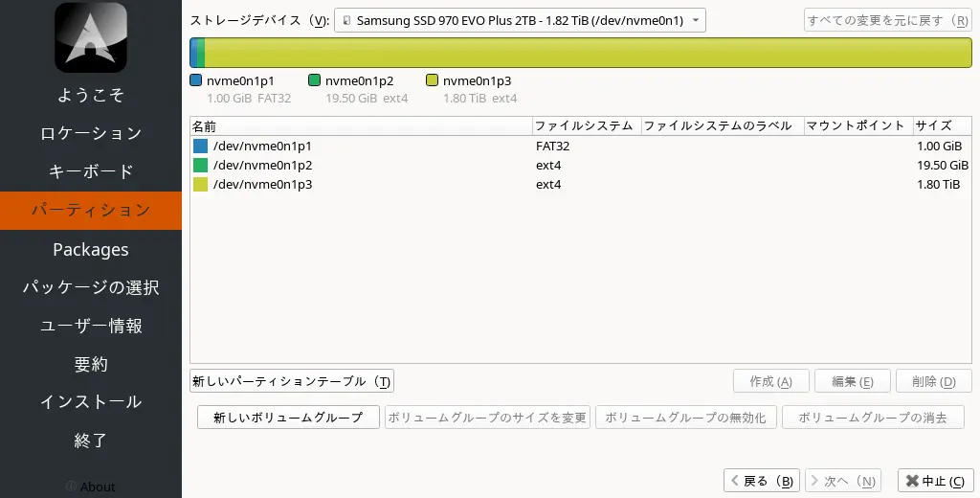Click 新しいパーティションテーブル button
The height and width of the screenshot is (498, 980).
(292, 381)
